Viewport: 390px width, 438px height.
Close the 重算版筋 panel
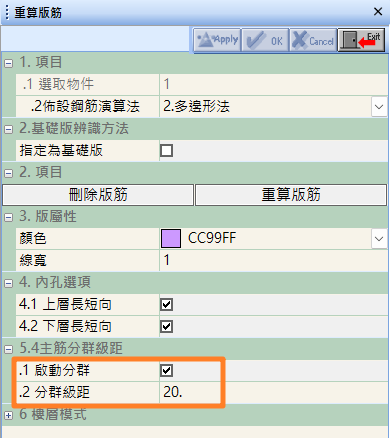[x=378, y=12]
